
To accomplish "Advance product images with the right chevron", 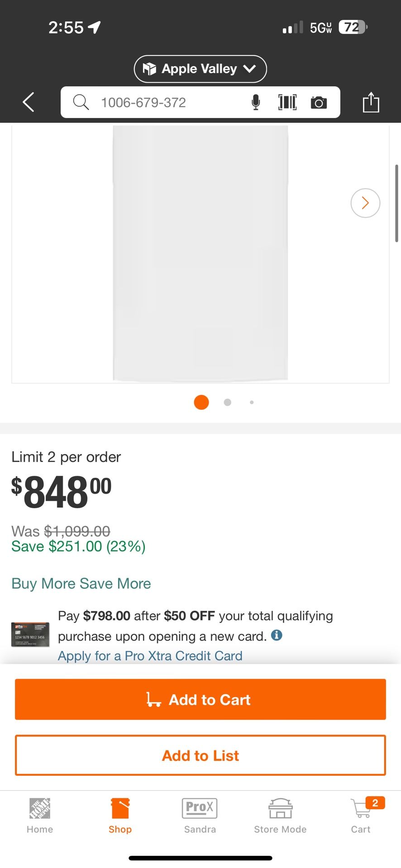I will pyautogui.click(x=365, y=203).
